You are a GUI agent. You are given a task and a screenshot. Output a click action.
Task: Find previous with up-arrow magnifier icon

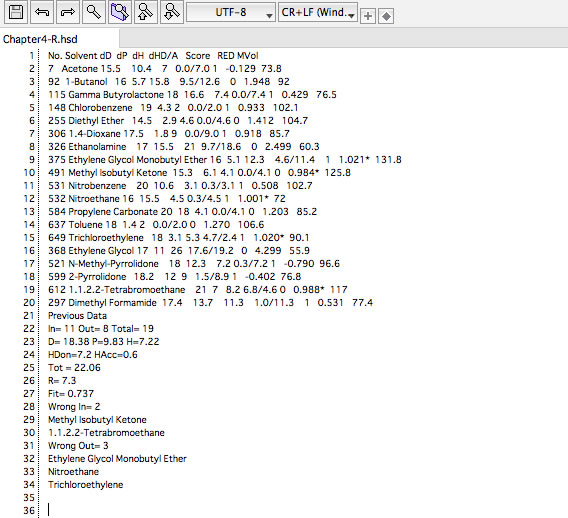(146, 13)
